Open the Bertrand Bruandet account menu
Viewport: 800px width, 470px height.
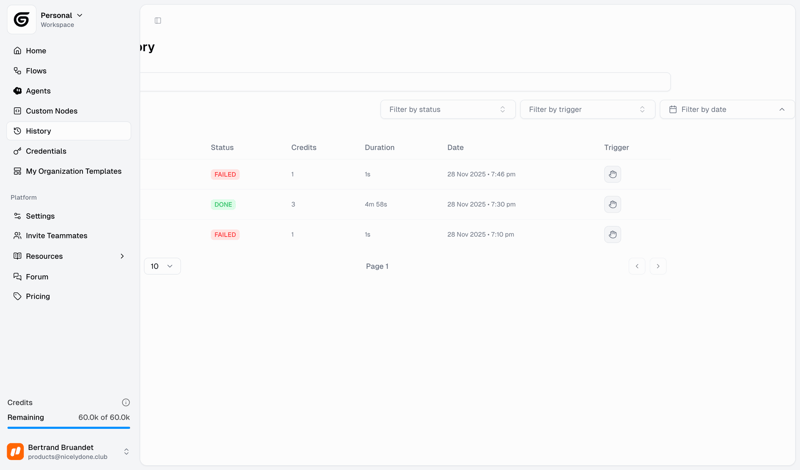(x=69, y=452)
